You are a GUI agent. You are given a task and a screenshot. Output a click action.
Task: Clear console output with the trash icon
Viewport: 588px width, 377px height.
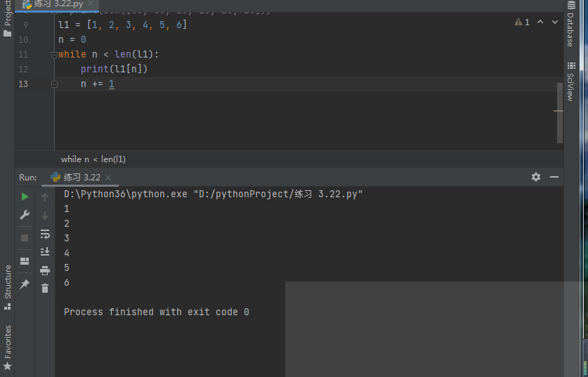click(45, 288)
